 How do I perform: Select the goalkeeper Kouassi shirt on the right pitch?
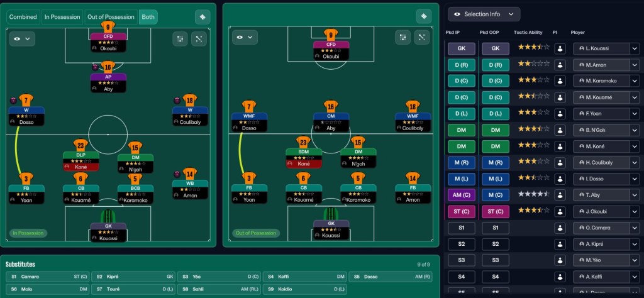tap(331, 214)
